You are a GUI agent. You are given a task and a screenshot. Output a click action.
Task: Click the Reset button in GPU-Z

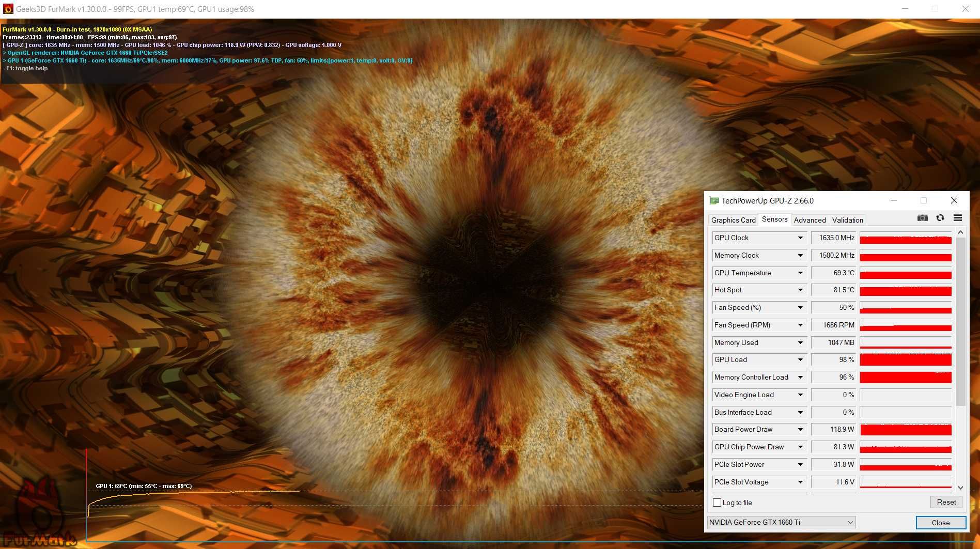click(x=946, y=502)
